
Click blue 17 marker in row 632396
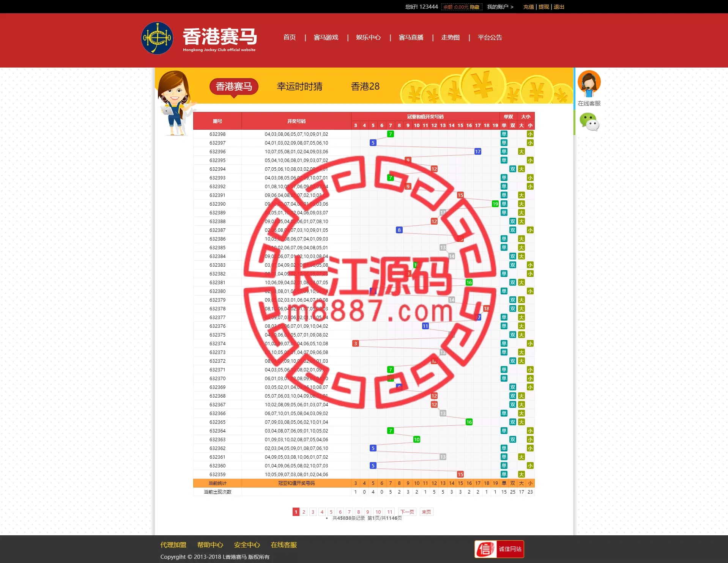[477, 151]
